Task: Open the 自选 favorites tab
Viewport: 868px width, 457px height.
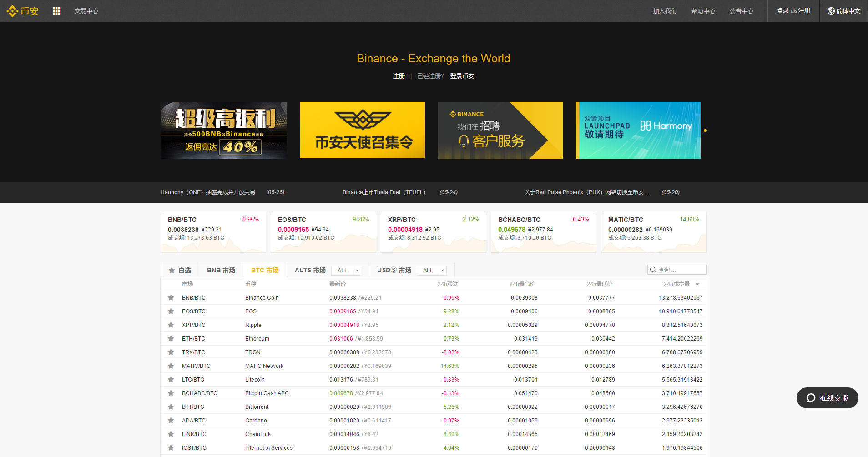Action: click(x=180, y=270)
